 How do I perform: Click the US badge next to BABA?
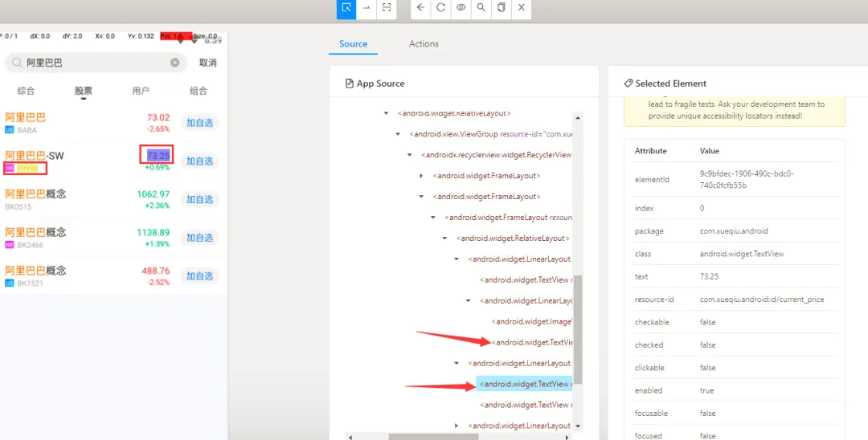pyautogui.click(x=10, y=130)
